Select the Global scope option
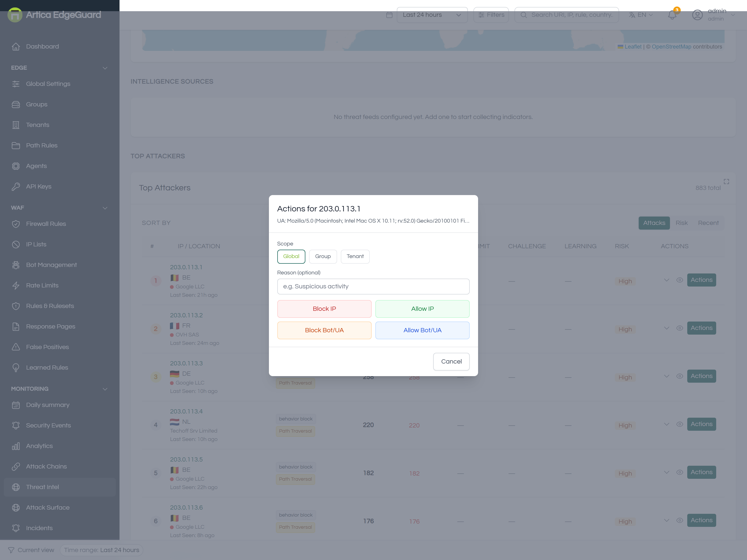Screen dimensions: 747x560 click(x=291, y=256)
